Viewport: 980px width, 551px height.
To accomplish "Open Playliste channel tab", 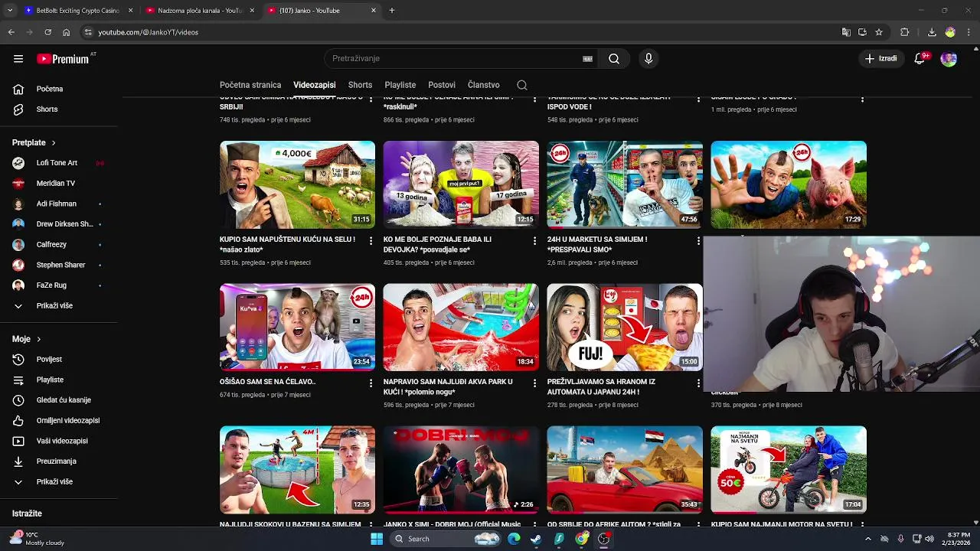I will click(400, 85).
